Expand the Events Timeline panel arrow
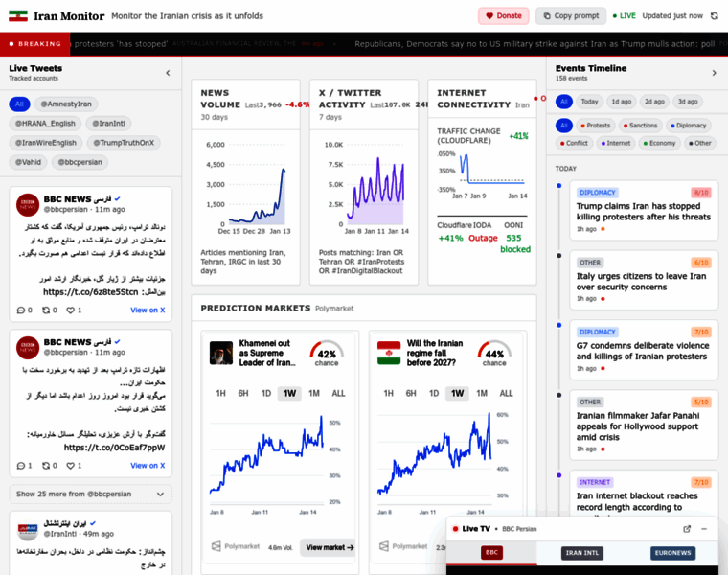Viewport: 728px width, 575px height. (x=714, y=73)
